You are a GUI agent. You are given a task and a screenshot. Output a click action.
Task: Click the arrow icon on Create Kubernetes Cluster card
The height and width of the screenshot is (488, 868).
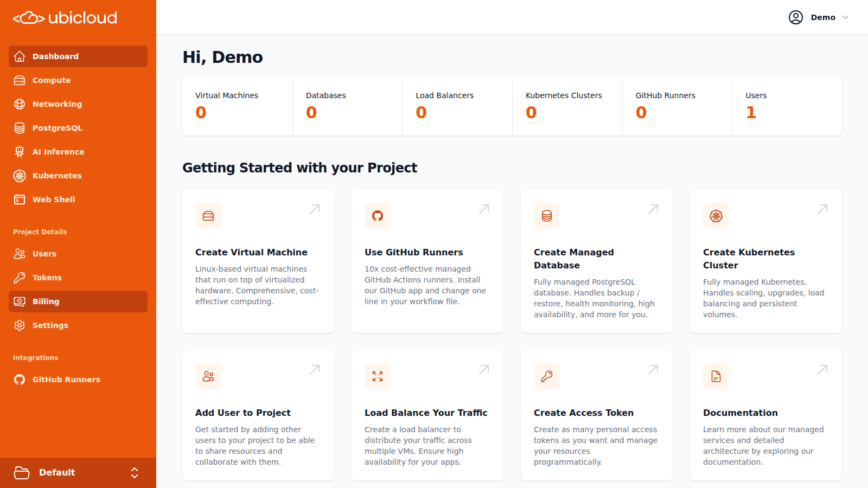[822, 209]
